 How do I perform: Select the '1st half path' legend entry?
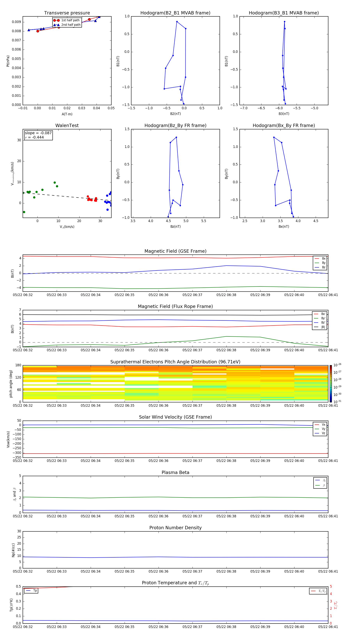(66, 20)
